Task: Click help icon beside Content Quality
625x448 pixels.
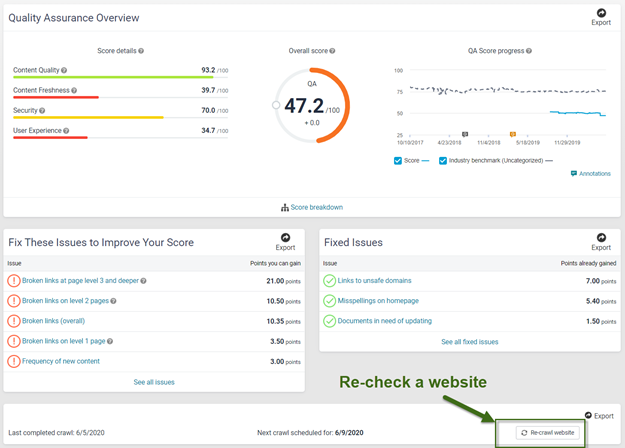Action: click(x=64, y=70)
